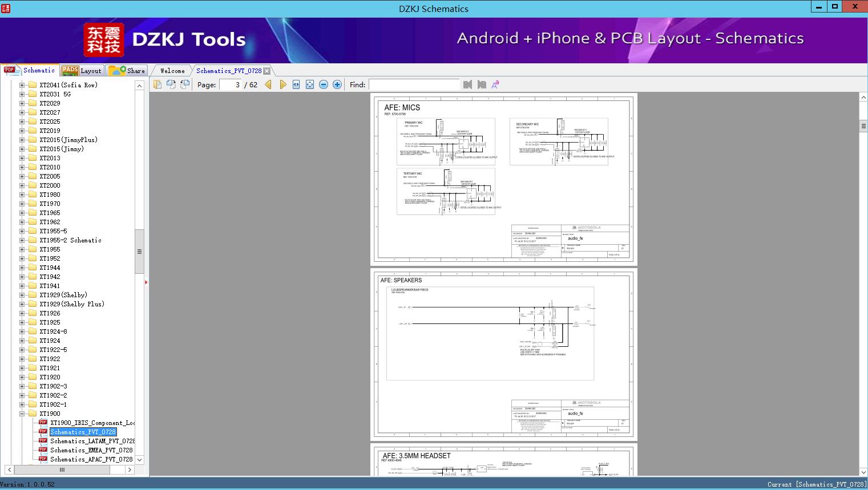The height and width of the screenshot is (490, 868).
Task: Select the XT2005 folder
Action: 50,176
